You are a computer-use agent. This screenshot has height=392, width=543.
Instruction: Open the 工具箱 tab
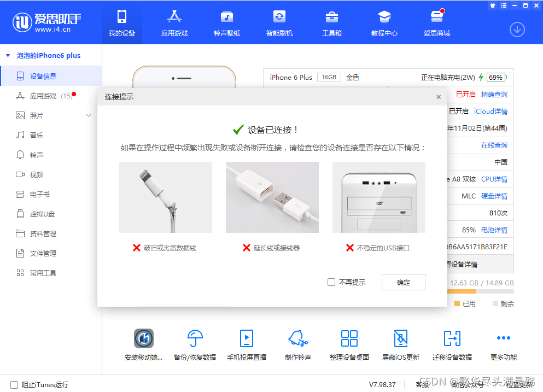(x=332, y=23)
